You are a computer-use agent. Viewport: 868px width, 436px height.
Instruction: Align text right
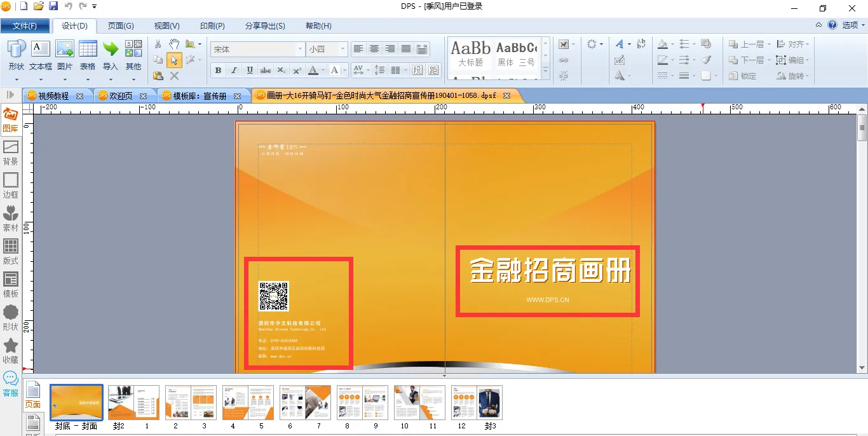390,49
